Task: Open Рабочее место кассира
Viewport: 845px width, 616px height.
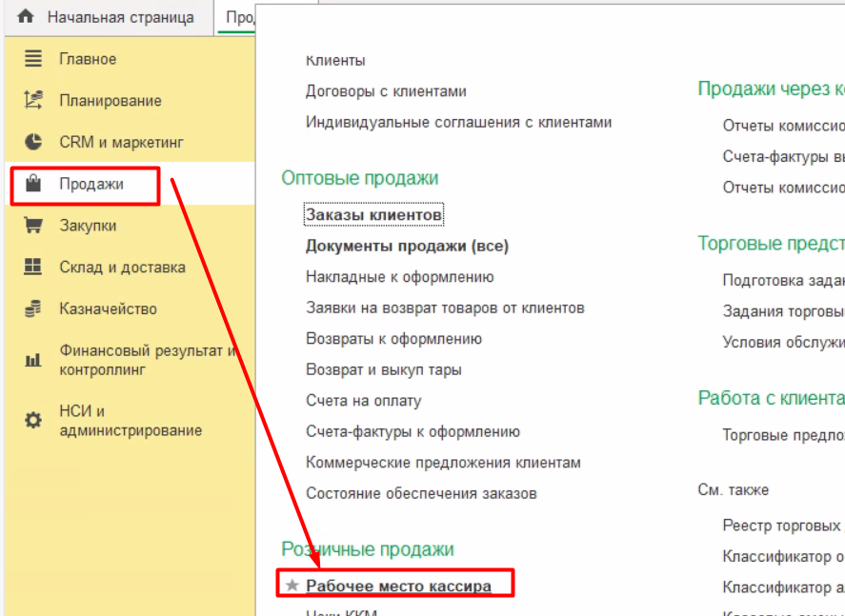Action: click(x=398, y=586)
